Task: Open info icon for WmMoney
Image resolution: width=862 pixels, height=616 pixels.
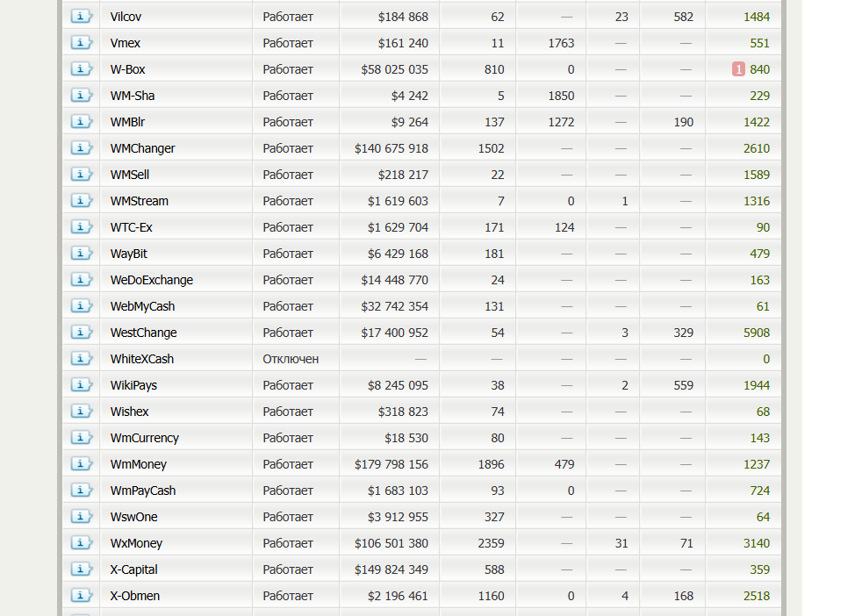Action: point(81,464)
